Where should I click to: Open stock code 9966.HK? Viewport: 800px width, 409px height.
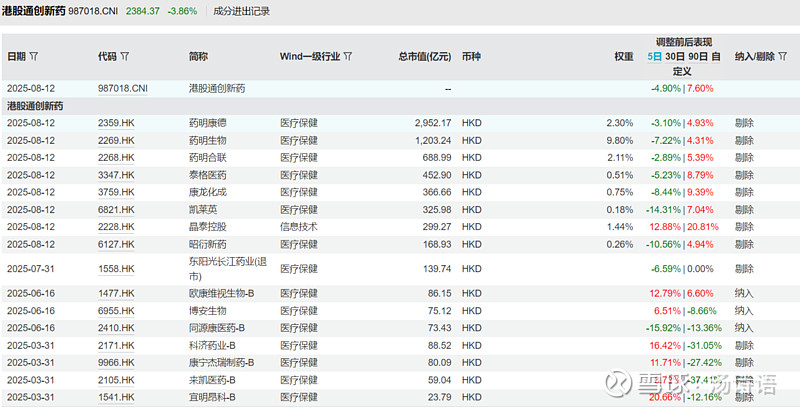click(x=116, y=363)
